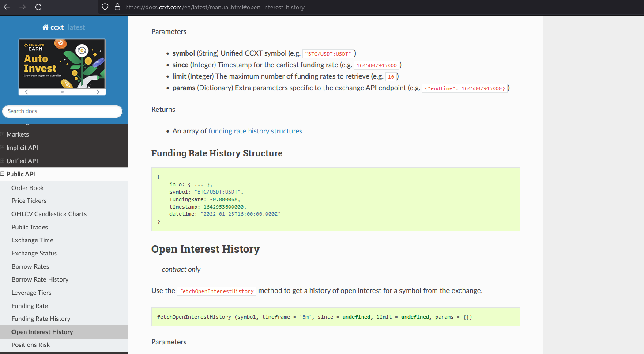Open OHLCV Candlestick Charts page
The width and height of the screenshot is (644, 354).
point(49,213)
